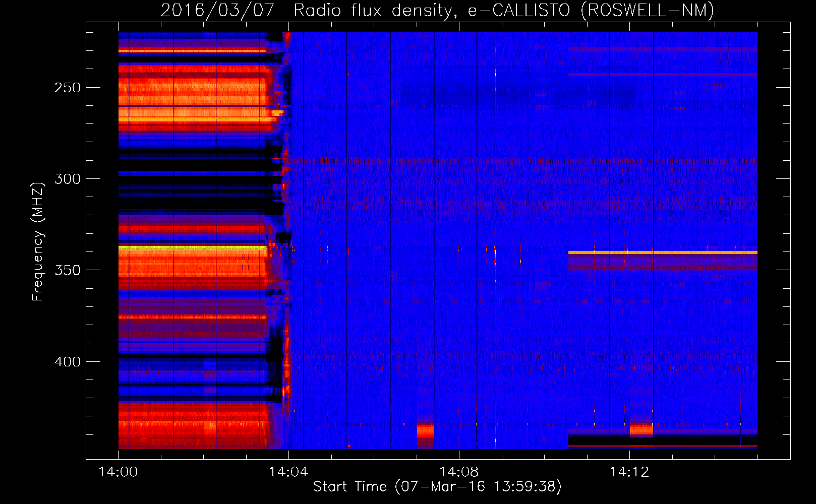The width and height of the screenshot is (816, 504).
Task: Click the 400 frequency tick label
Action: coord(68,362)
